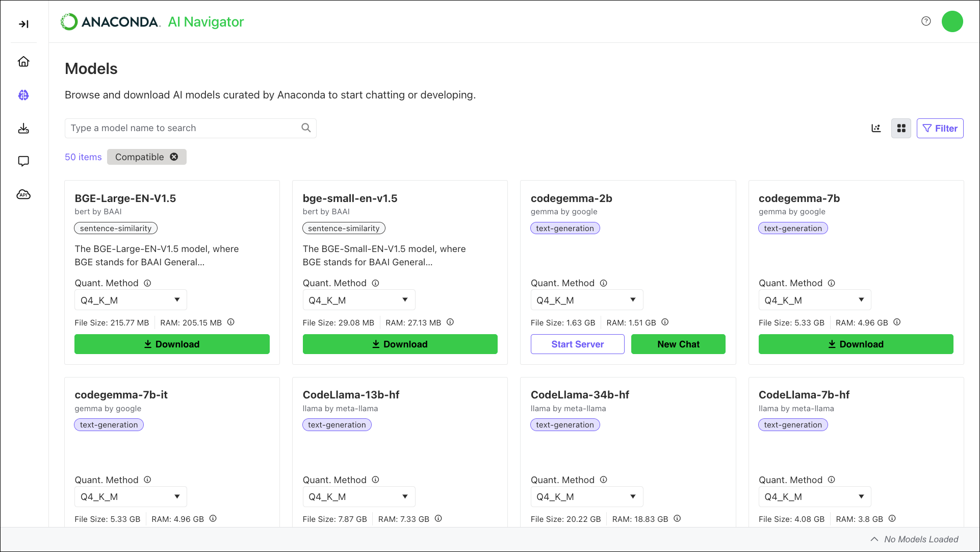Show Quant. Method info for CodeLlama-13b-hf
980x552 pixels.
(x=375, y=480)
